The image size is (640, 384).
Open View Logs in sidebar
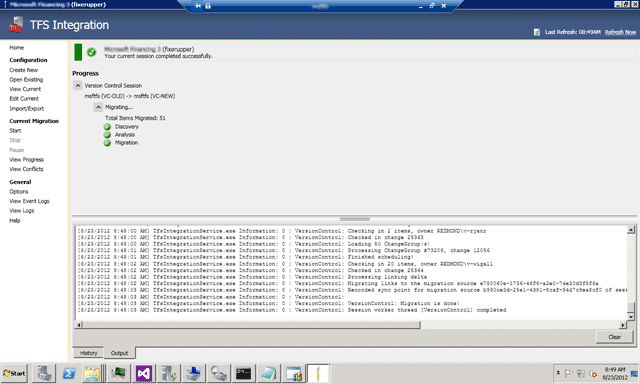tap(22, 211)
